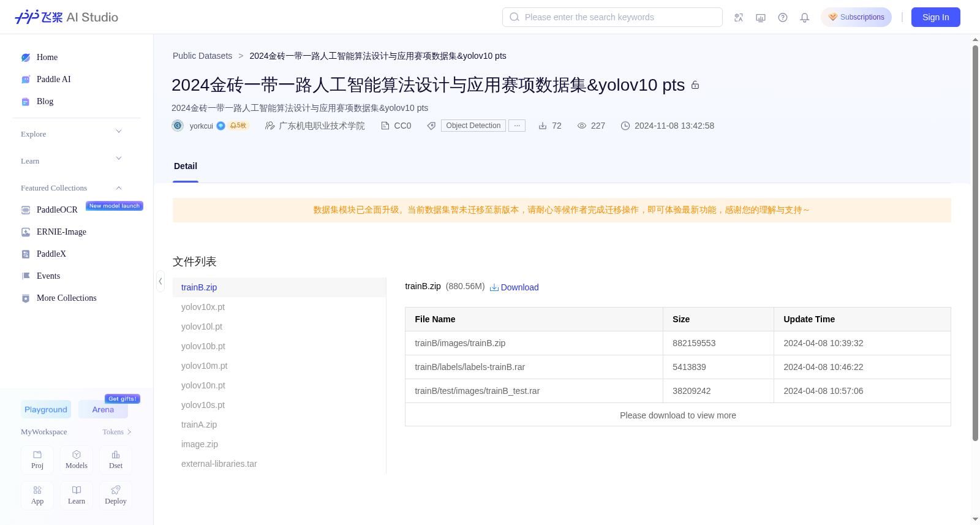
Task: Select yolov10s.pt in file list
Action: pos(279,405)
